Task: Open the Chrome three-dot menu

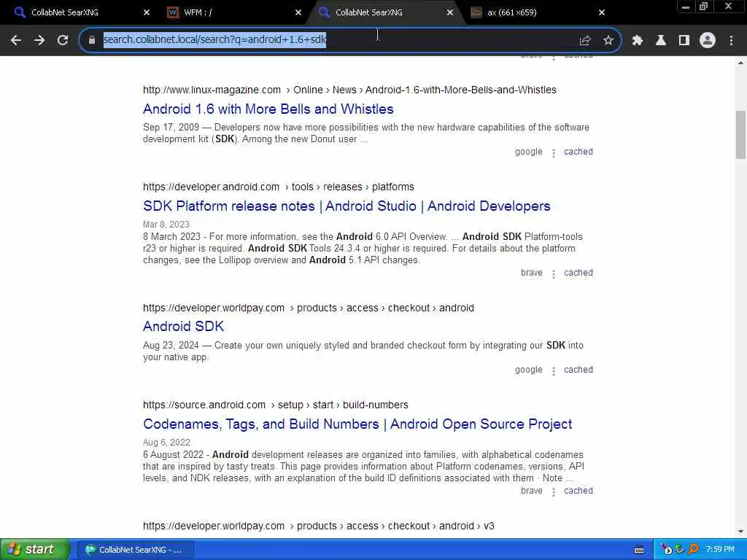Action: click(731, 40)
